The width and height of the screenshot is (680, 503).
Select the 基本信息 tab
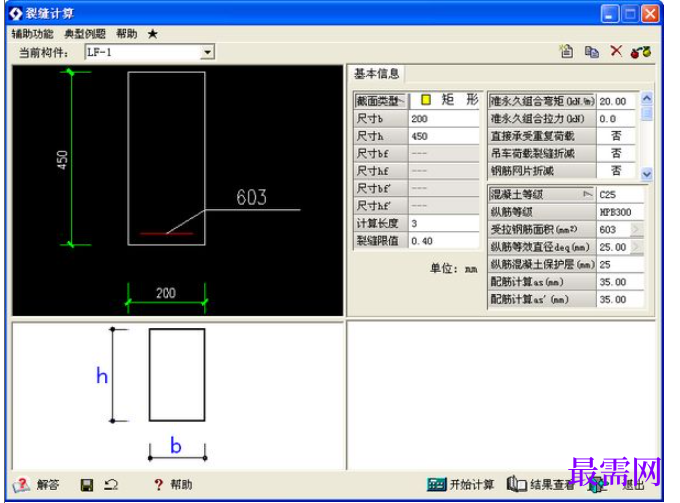tap(376, 74)
